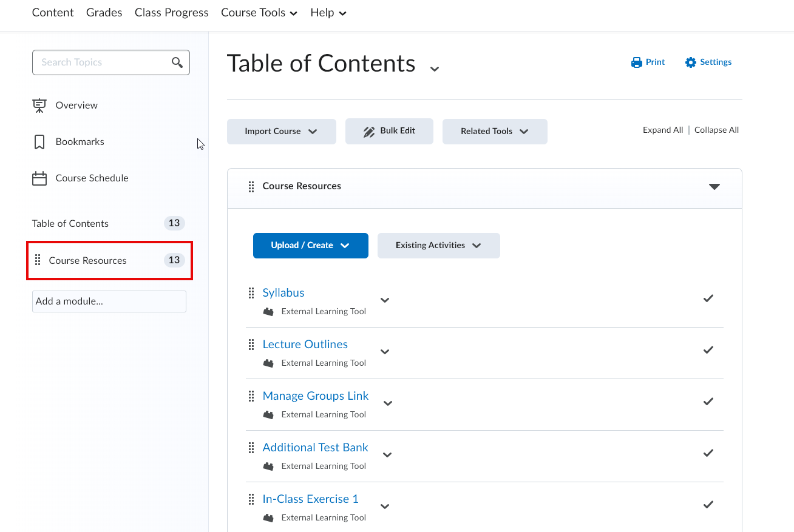Click the Settings gear icon
The height and width of the screenshot is (532, 794).
691,62
